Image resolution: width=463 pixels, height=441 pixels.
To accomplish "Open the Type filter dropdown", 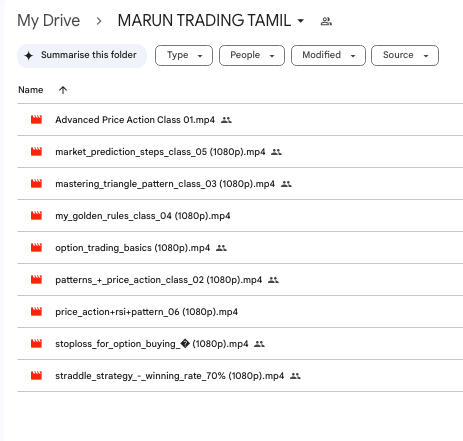I will [x=184, y=55].
